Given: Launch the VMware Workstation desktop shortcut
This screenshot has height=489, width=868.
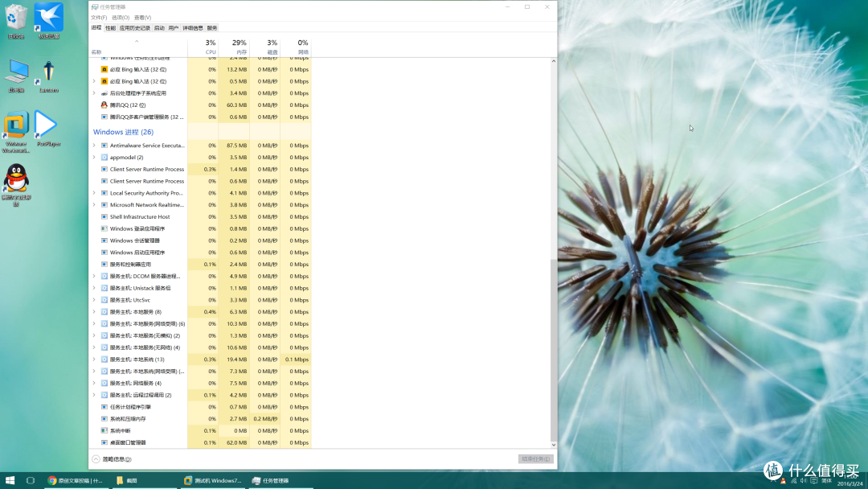Looking at the screenshot, I should [x=16, y=132].
